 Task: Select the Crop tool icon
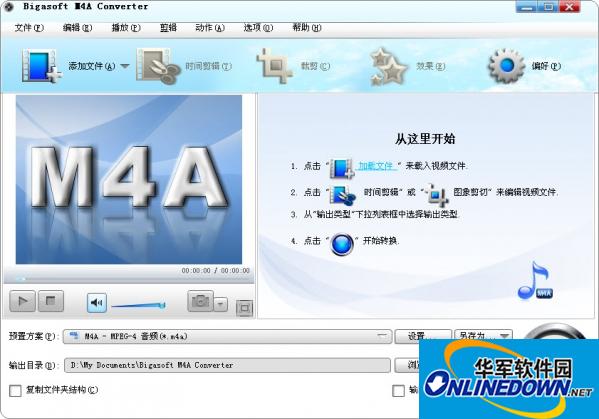click(x=274, y=66)
